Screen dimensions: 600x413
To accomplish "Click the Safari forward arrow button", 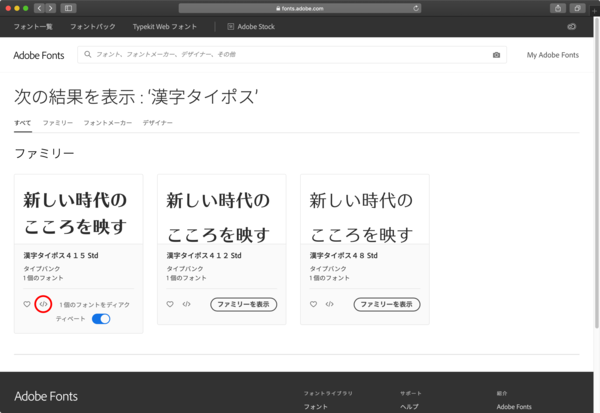I will [51, 8].
